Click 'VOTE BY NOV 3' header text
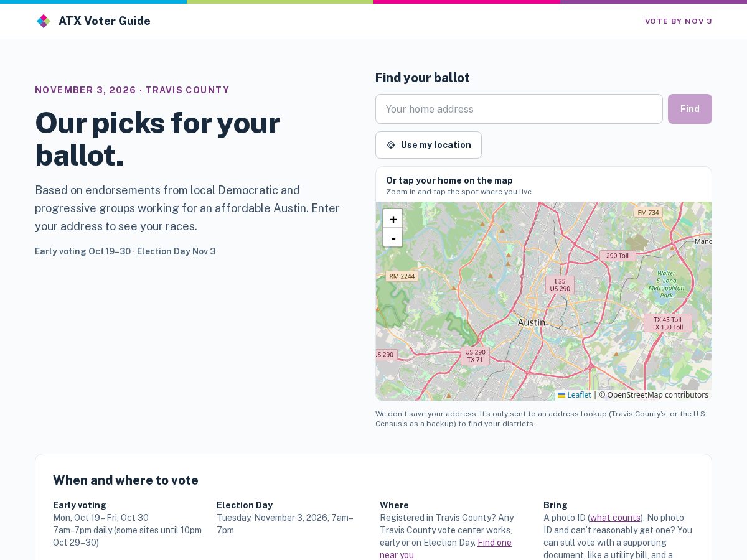The height and width of the screenshot is (560, 747). pyautogui.click(x=679, y=21)
